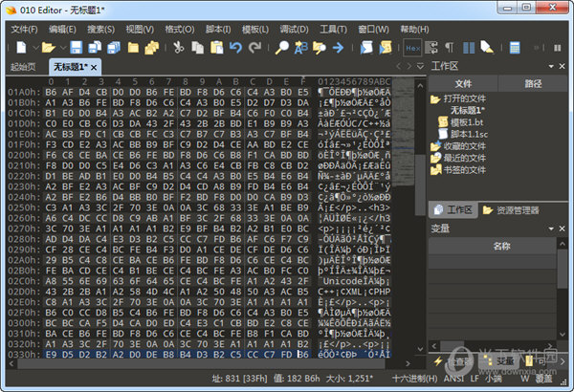
Task: Click 十六进制(H) in the status bar
Action: click(x=414, y=378)
